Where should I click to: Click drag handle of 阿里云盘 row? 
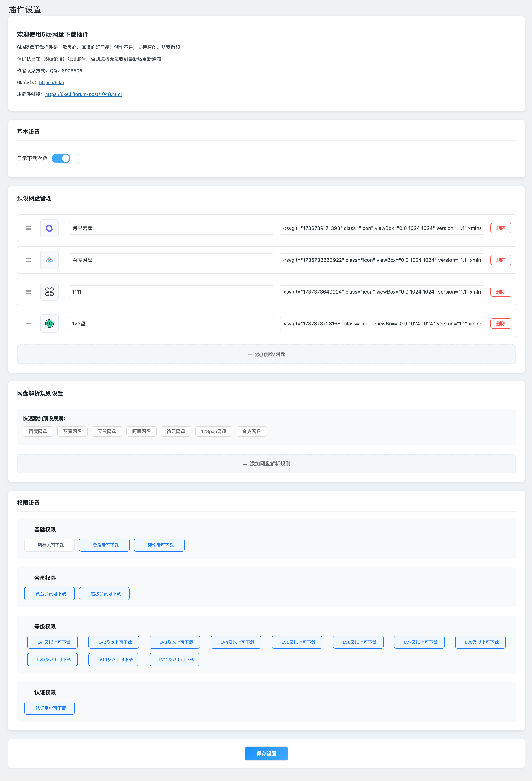(28, 228)
